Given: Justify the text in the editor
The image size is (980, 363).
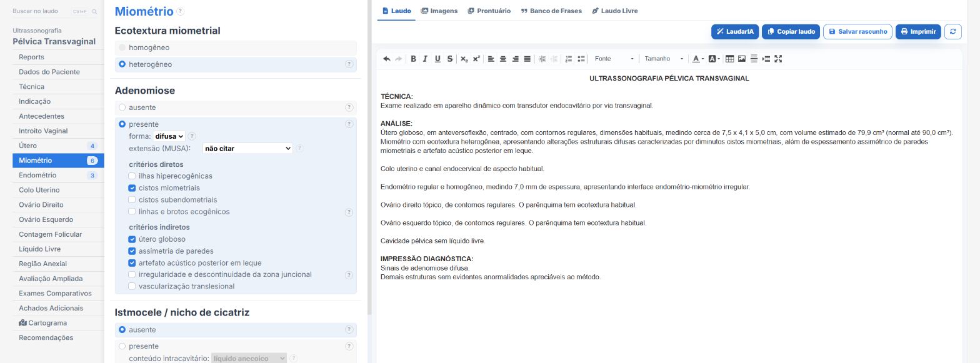Looking at the screenshot, I should (x=527, y=59).
